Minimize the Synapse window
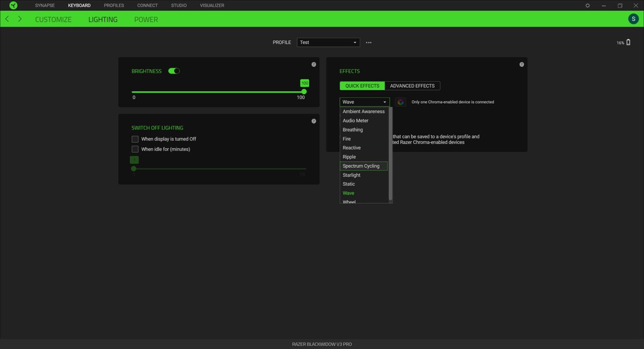Image resolution: width=644 pixels, height=349 pixels. pos(604,5)
